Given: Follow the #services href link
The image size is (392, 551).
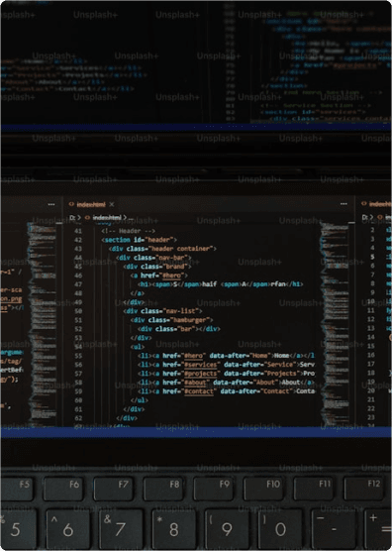Looking at the screenshot, I should 201,365.
